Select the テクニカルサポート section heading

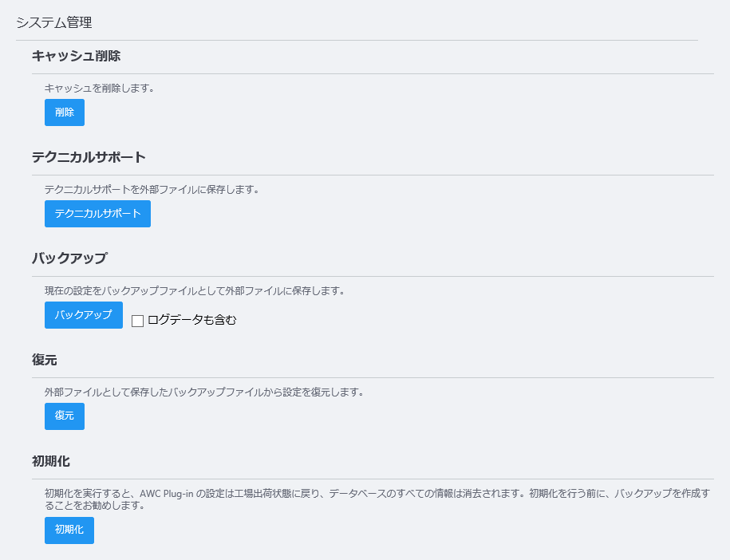coord(89,157)
